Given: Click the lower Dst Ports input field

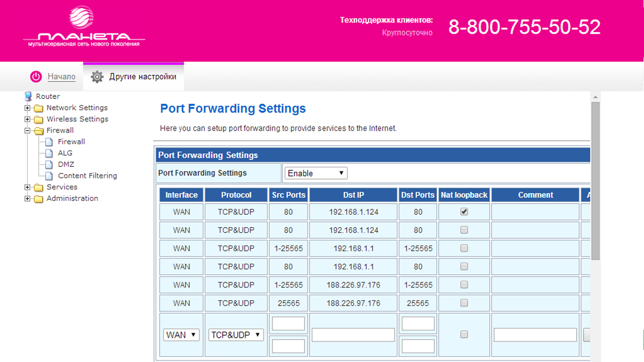Looking at the screenshot, I should tap(418, 346).
